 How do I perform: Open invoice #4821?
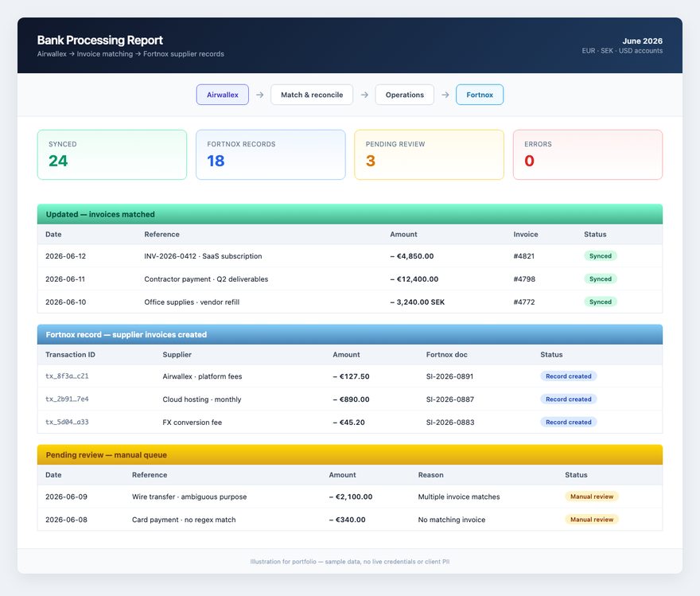pos(523,256)
